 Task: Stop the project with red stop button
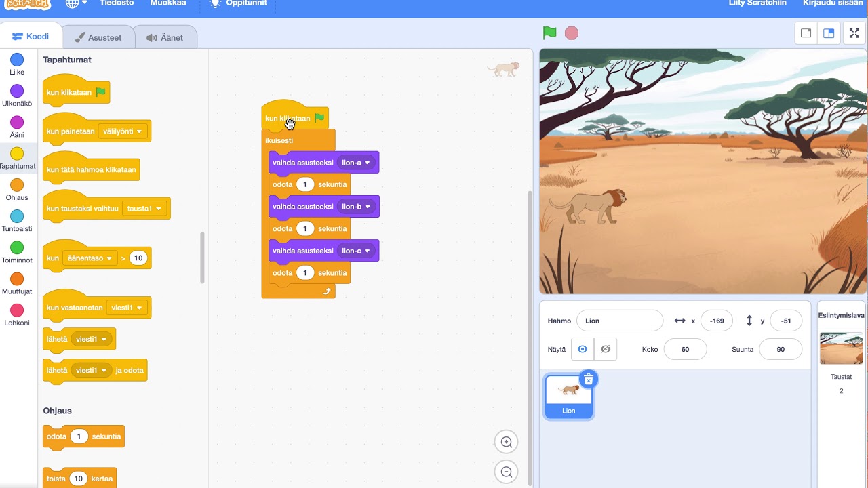pyautogui.click(x=572, y=33)
